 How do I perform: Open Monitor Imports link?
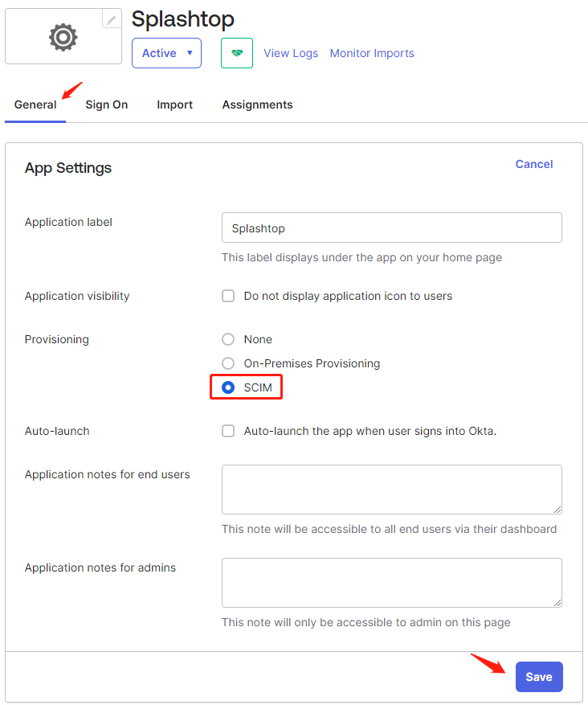372,53
